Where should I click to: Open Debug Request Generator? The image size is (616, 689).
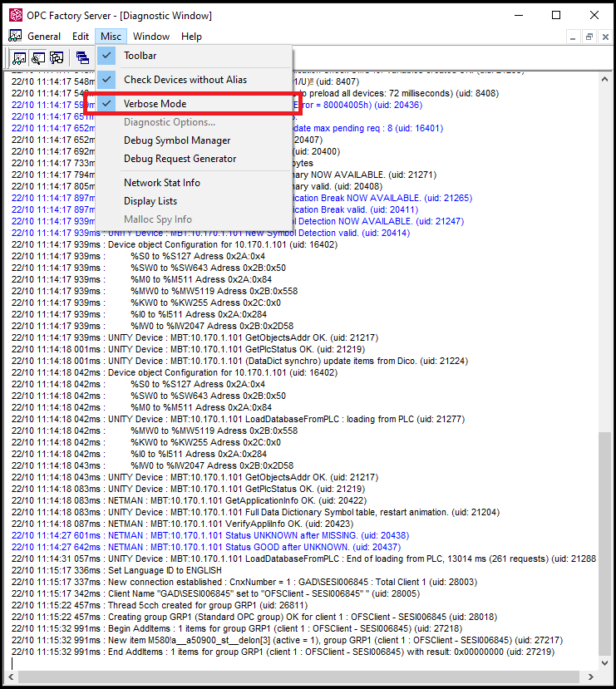tap(194, 159)
